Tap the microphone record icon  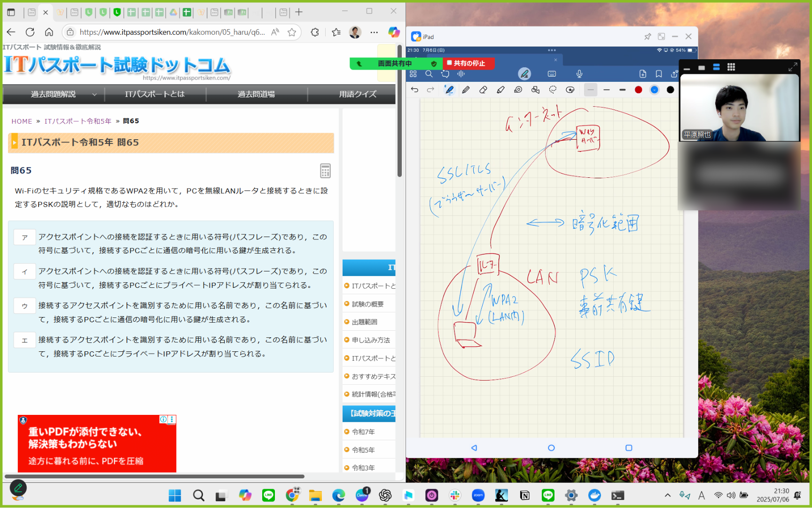click(579, 74)
